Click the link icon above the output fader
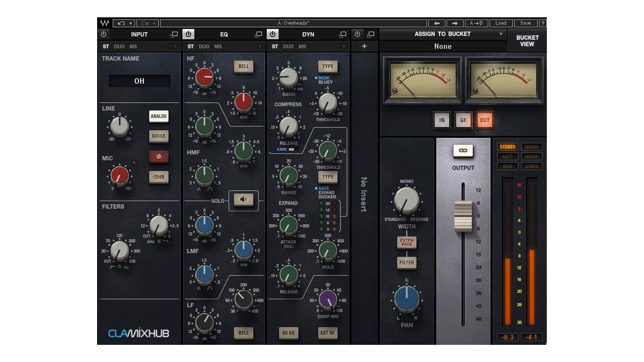 pyautogui.click(x=463, y=151)
